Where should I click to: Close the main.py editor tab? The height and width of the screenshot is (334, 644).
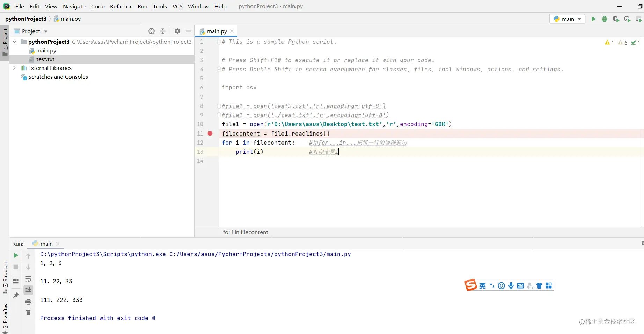pyautogui.click(x=232, y=31)
